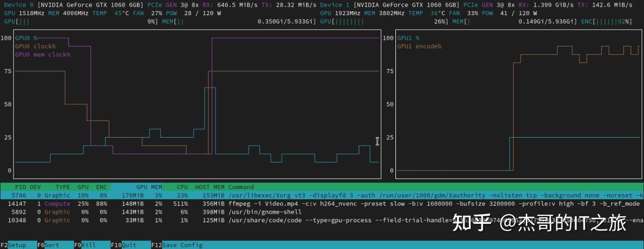Click the GPU0 % legend label
644x249 pixels.
pyautogui.click(x=26, y=38)
